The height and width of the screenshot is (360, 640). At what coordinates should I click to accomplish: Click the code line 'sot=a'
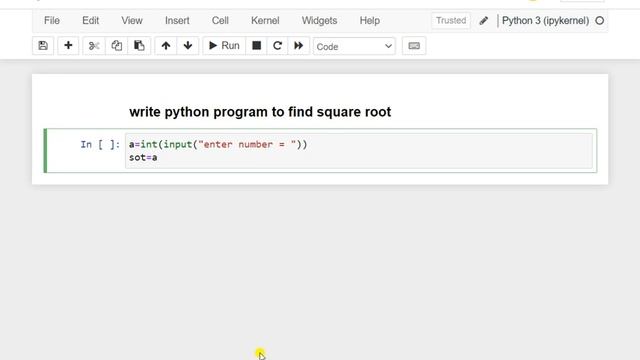[x=143, y=158]
